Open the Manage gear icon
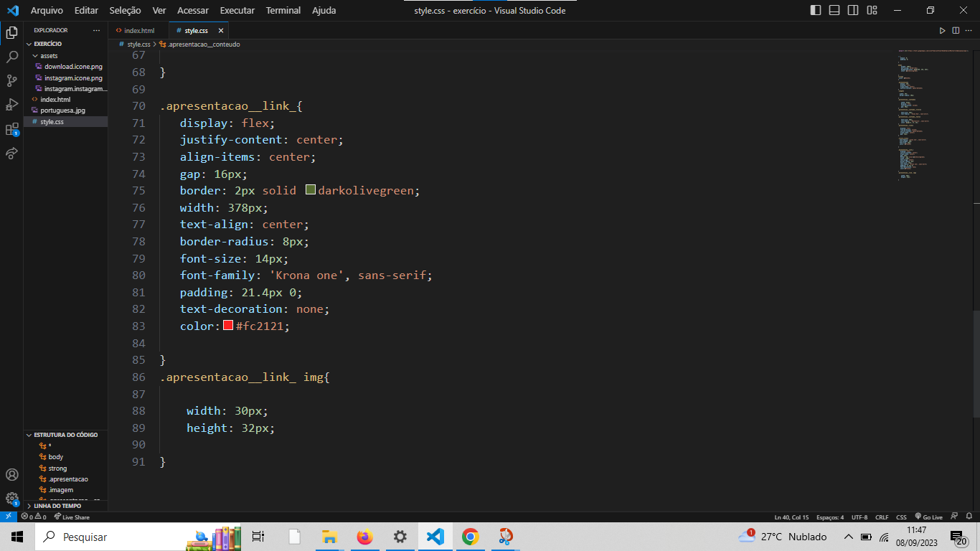 coord(11,498)
